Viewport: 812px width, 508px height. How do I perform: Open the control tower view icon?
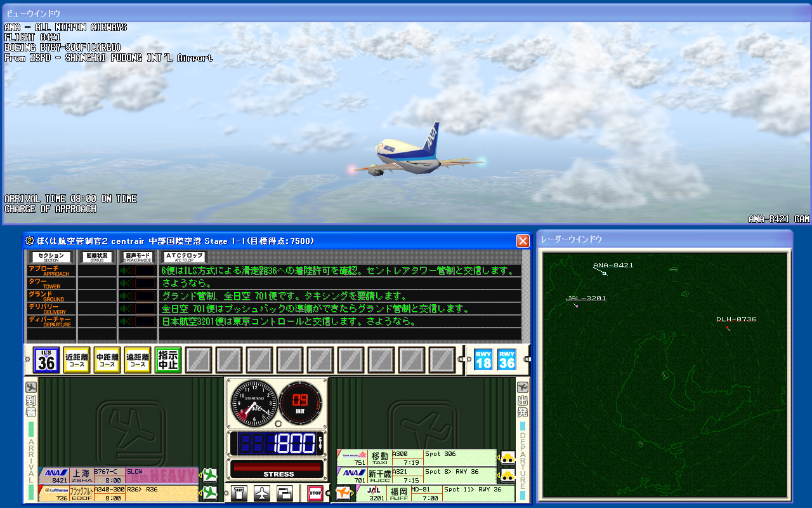pos(239,493)
